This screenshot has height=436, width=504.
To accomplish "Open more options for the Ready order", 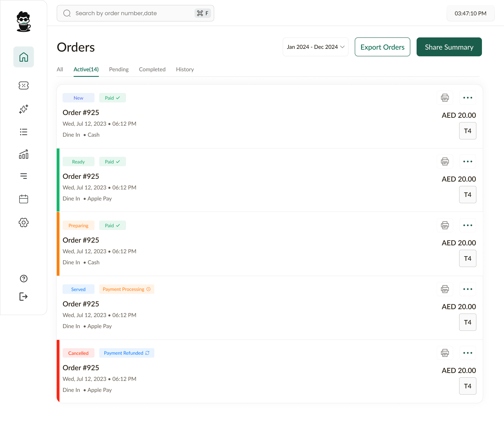I will tap(467, 161).
